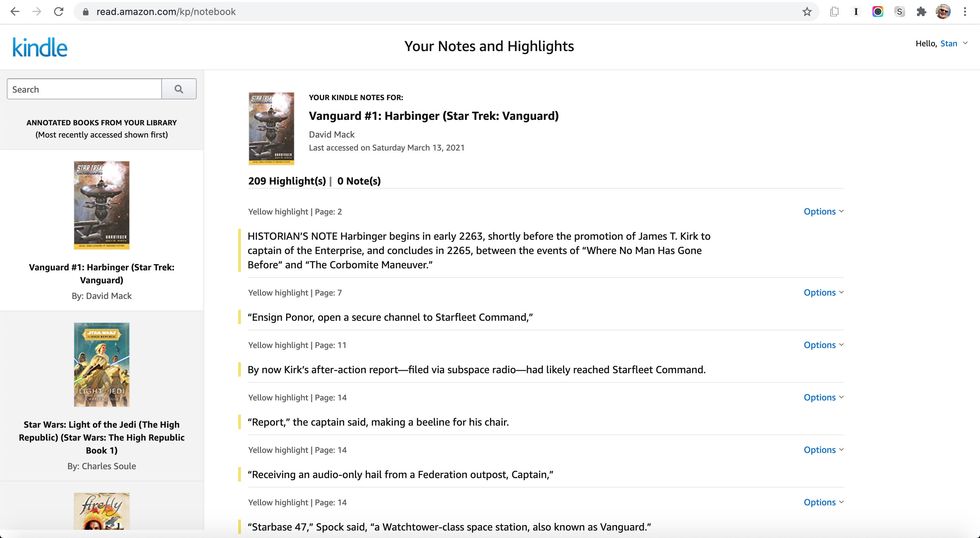Click the Firefly book cover thumbnail
Viewport: 980px width, 538px height.
[x=102, y=511]
